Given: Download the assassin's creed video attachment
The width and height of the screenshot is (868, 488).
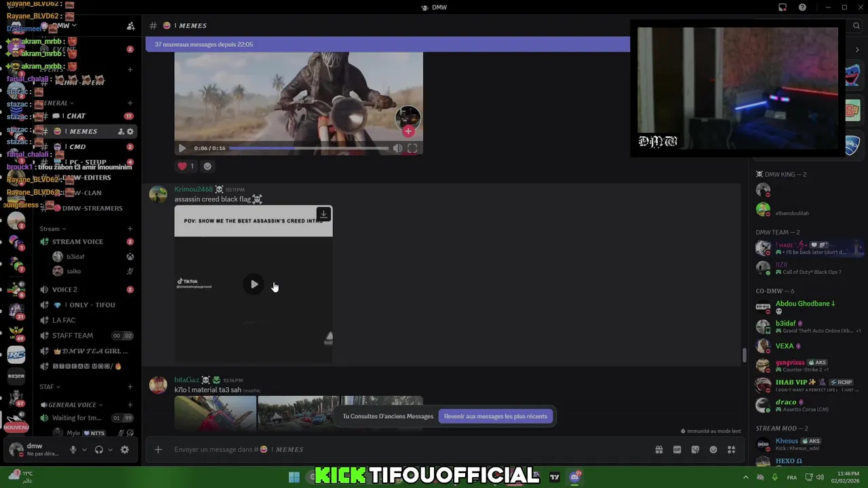Looking at the screenshot, I should 323,214.
